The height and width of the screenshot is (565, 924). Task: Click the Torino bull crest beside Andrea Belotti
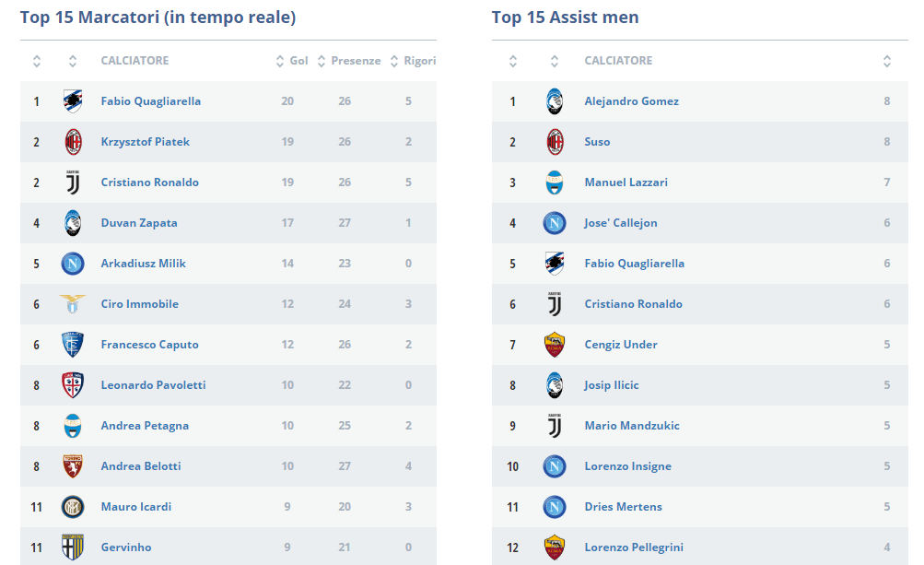pos(73,466)
